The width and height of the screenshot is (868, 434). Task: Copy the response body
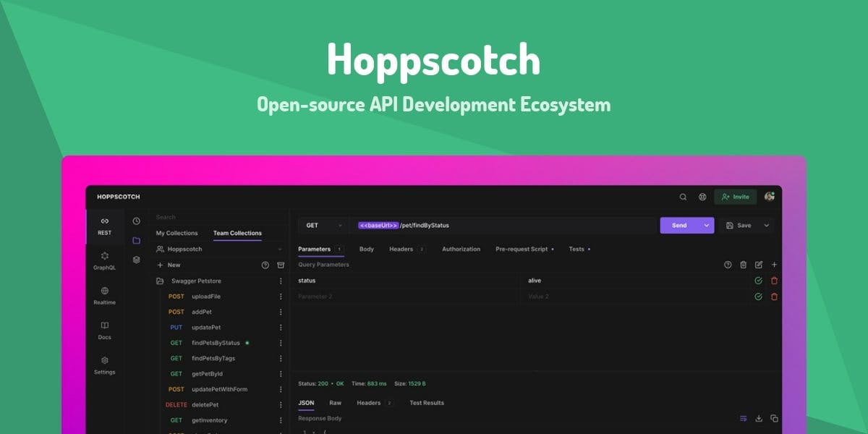click(775, 417)
